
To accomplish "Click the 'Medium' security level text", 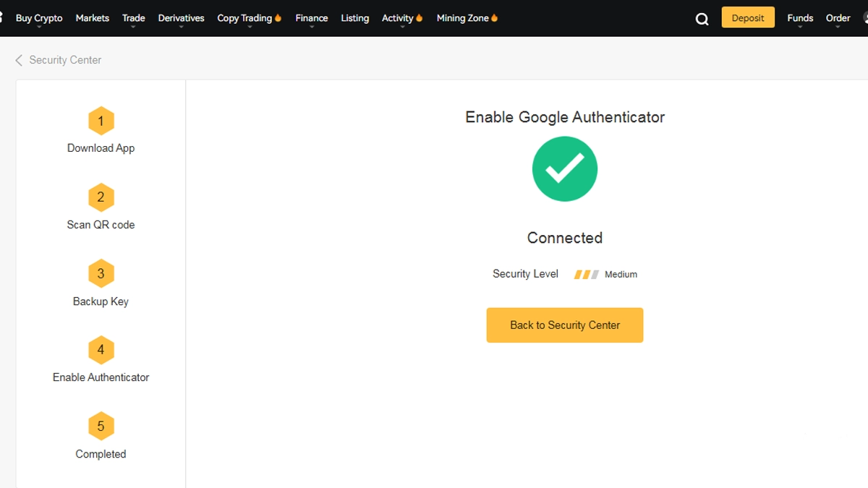I will (x=621, y=275).
